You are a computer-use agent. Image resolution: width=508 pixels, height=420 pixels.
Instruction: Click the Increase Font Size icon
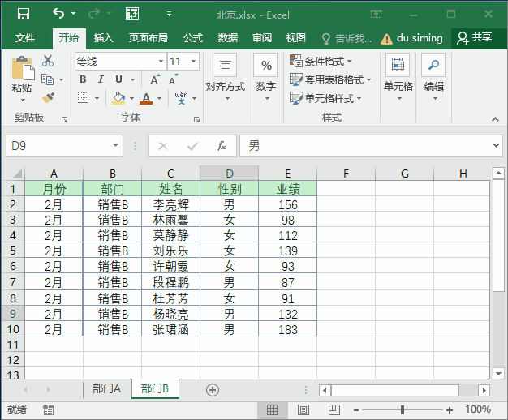point(155,79)
